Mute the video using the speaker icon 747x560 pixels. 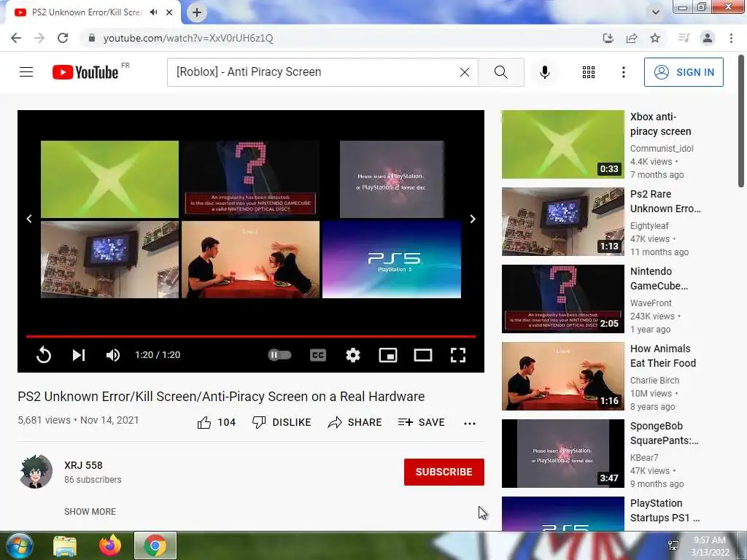113,355
